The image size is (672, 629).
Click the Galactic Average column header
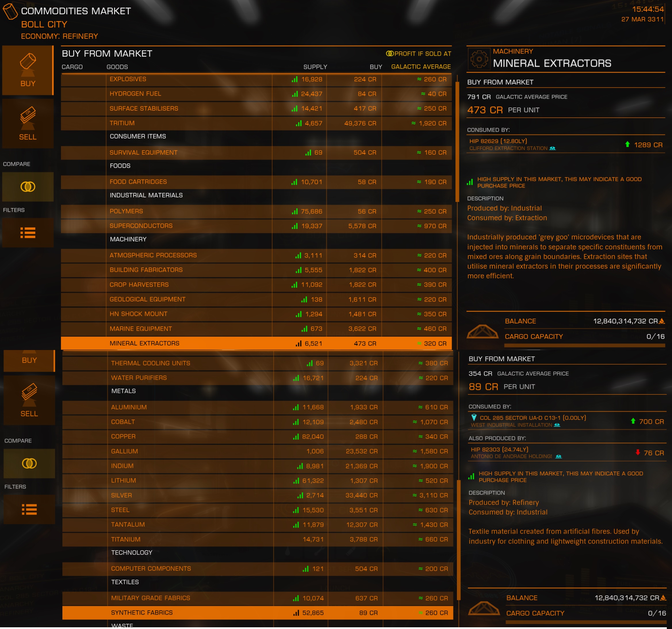point(421,67)
